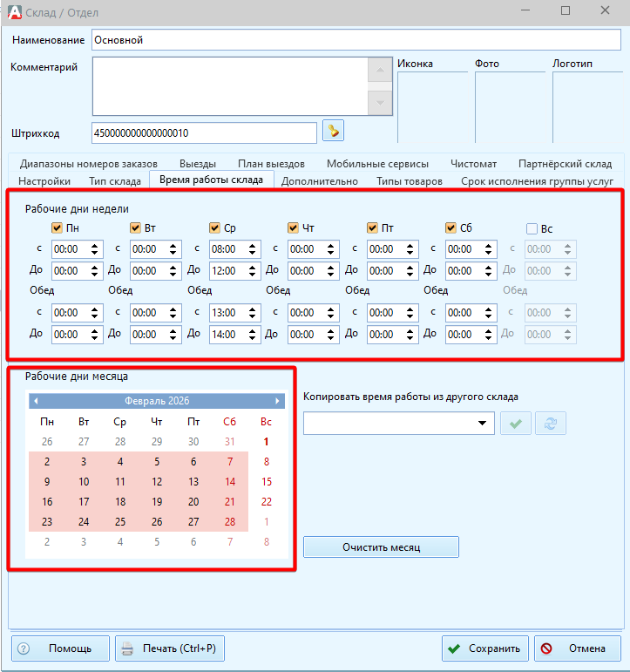The image size is (630, 672).
Task: Click the barcode generator icon next to Штрихкод
Action: tap(333, 130)
